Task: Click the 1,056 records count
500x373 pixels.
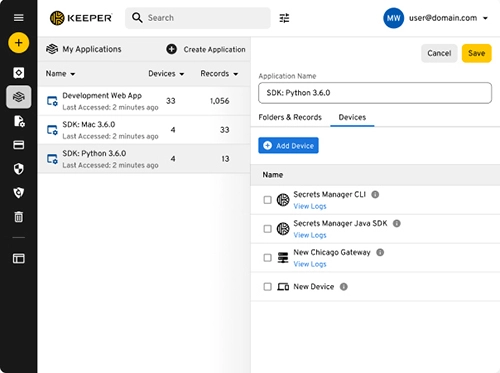Action: (220, 101)
